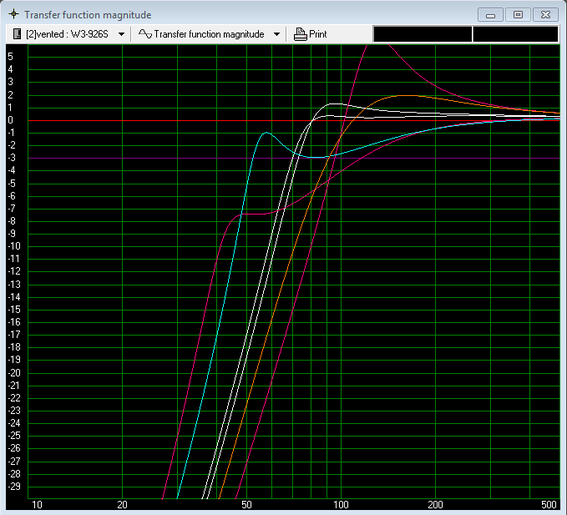The height and width of the screenshot is (515, 567).
Task: Select the Transfer function magnitude toolbar label
Action: [209, 34]
